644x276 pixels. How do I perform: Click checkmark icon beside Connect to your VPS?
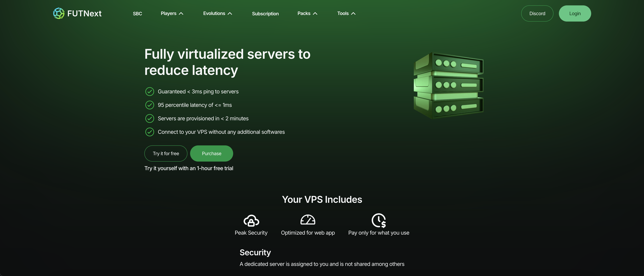coord(150,132)
